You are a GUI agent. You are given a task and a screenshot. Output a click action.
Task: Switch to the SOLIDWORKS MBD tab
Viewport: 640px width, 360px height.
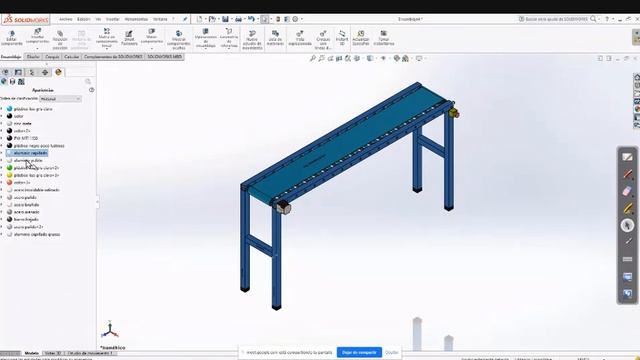[164, 57]
